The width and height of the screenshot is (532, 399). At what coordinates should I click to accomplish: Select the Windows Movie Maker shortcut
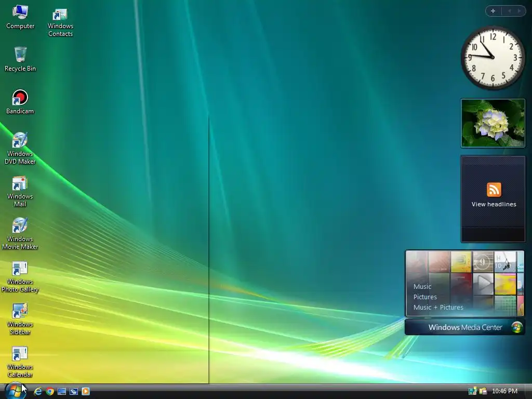pyautogui.click(x=20, y=234)
